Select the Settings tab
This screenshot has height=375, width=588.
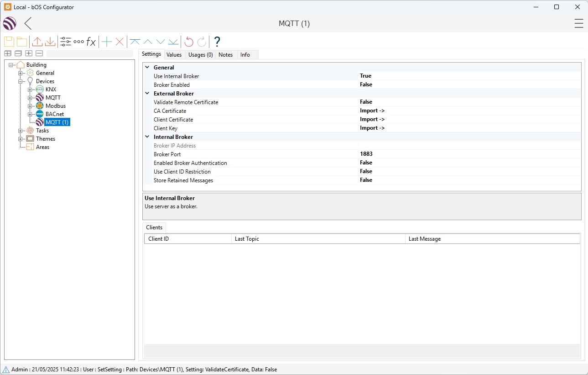[151, 54]
